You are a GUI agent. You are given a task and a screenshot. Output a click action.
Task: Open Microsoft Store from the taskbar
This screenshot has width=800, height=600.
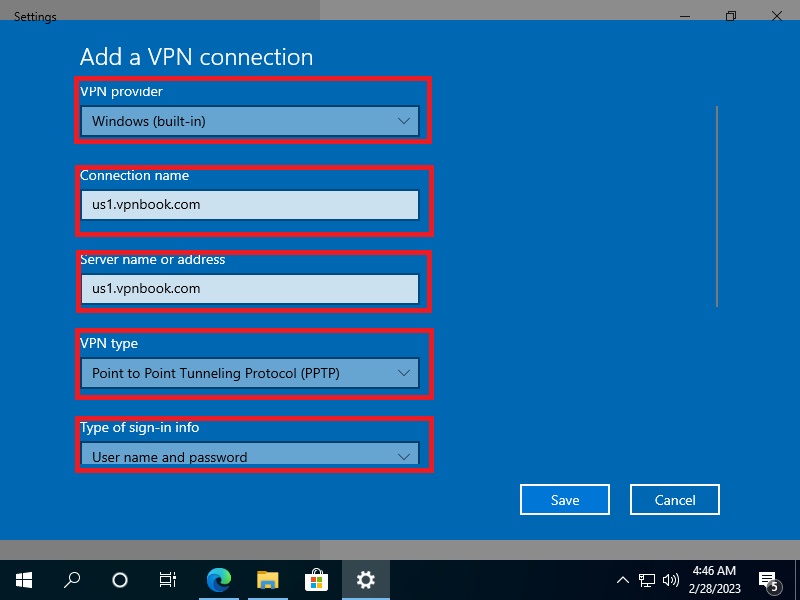pyautogui.click(x=316, y=580)
